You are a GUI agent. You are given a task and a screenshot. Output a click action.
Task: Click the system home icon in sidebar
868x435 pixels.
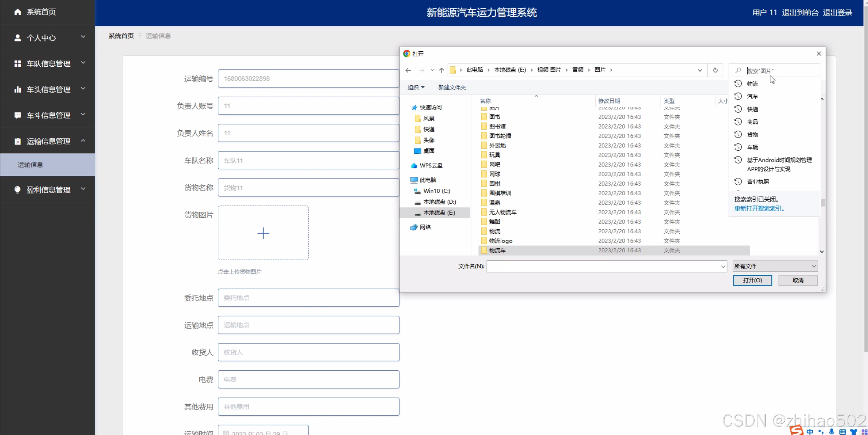[18, 12]
